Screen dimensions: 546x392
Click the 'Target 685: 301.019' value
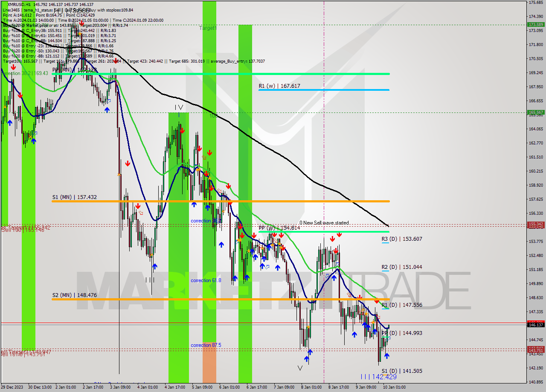[187, 61]
